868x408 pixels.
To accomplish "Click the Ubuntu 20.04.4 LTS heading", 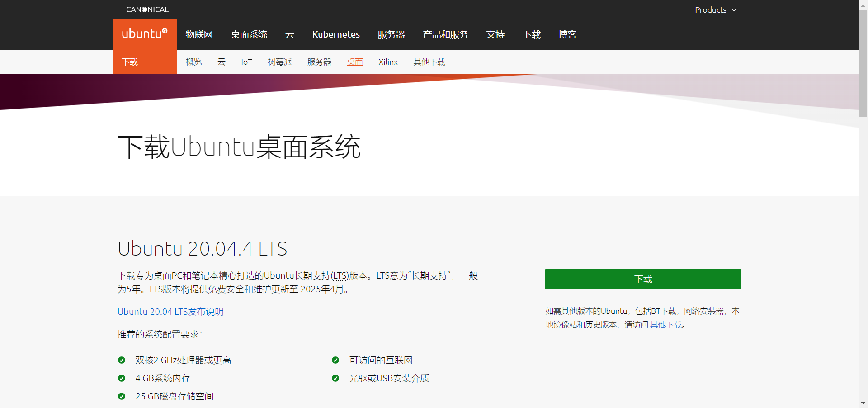I will 202,249.
